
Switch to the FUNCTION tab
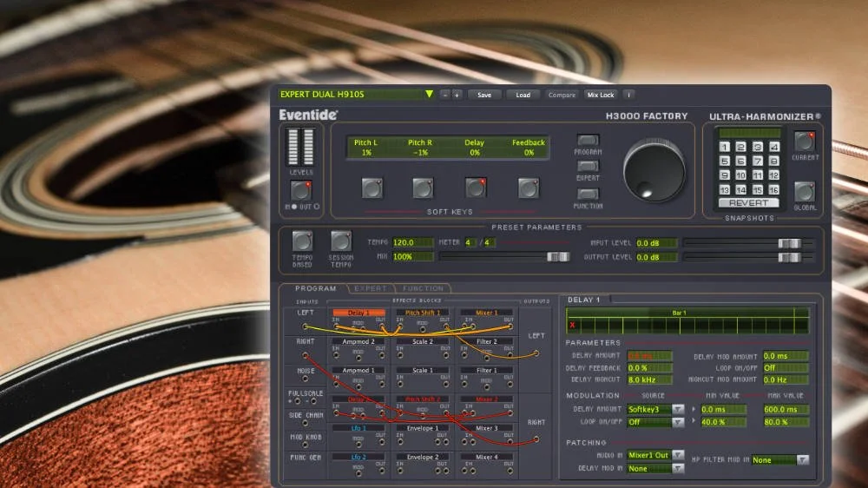coord(423,288)
